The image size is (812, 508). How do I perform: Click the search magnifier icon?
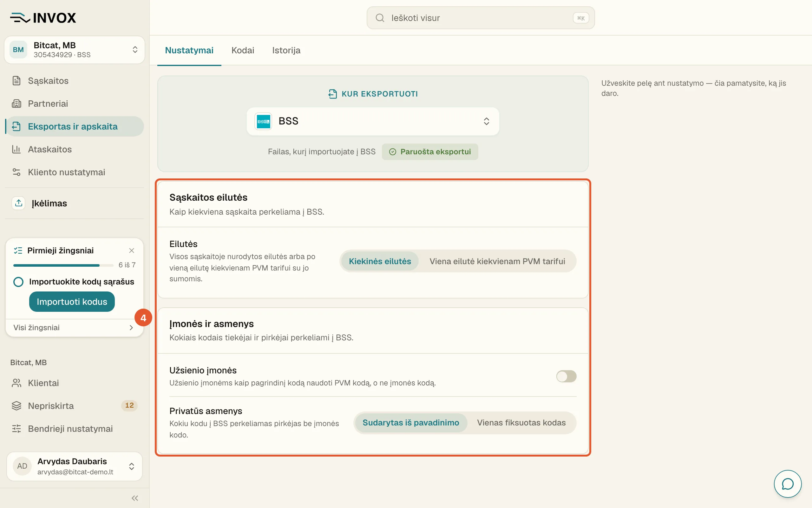(x=380, y=18)
